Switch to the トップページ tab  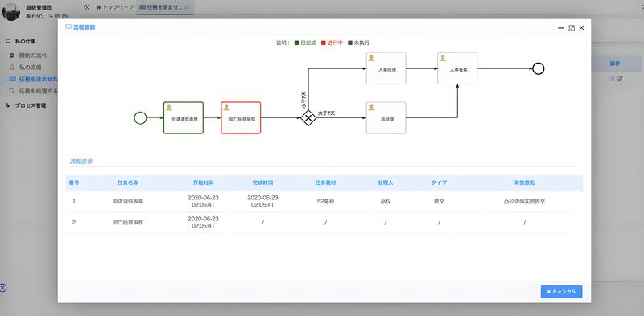(x=115, y=7)
